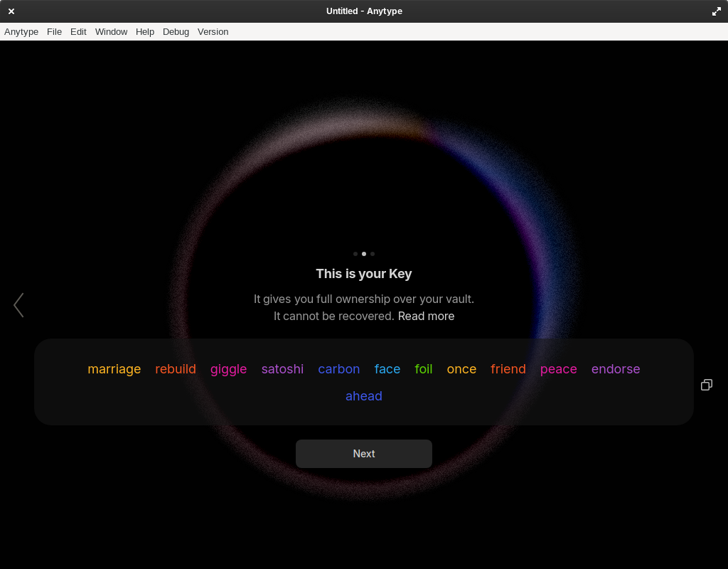The height and width of the screenshot is (569, 728).
Task: Click the fullscreen expand icon in titlebar
Action: click(x=717, y=11)
